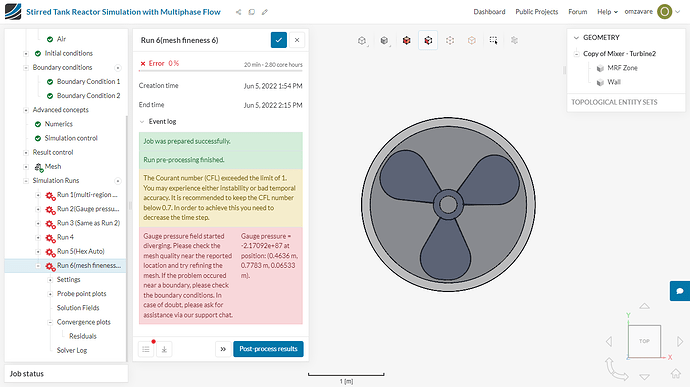Collapse the GEOMETRY panel
This screenshot has width=690, height=387.
click(x=576, y=38)
